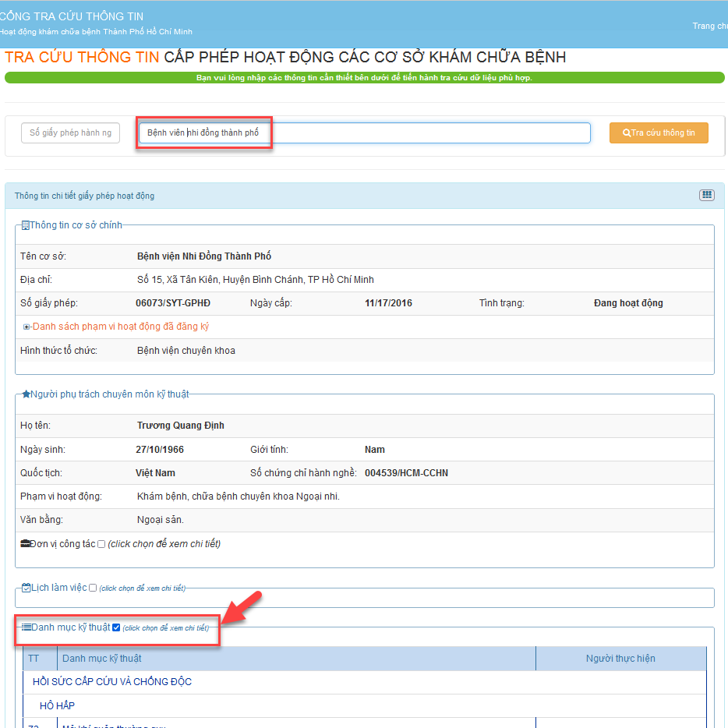The width and height of the screenshot is (728, 728).
Task: Select the HÔ HẤP subgroup row
Action: pos(57,705)
